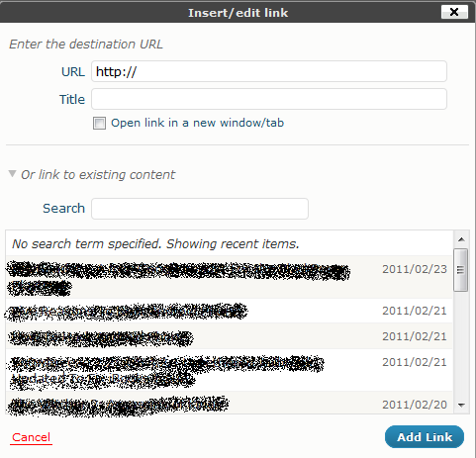
Task: Click the results list scroll up arrow
Action: point(461,239)
